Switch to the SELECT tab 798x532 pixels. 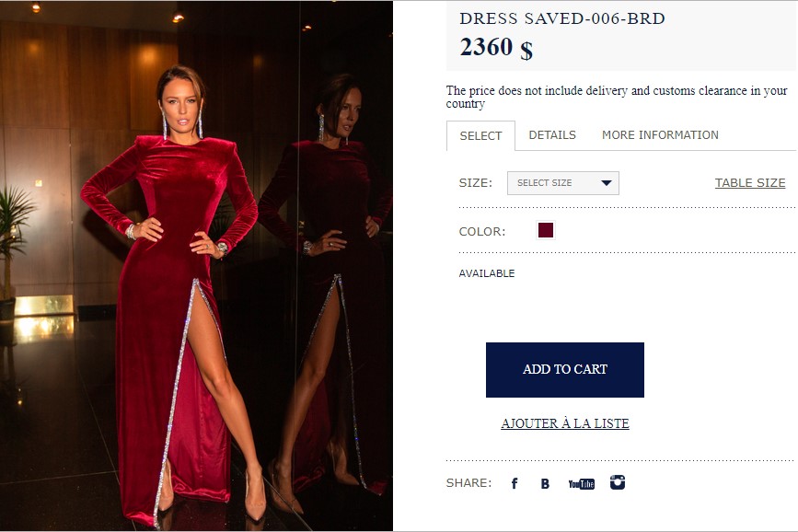[481, 136]
